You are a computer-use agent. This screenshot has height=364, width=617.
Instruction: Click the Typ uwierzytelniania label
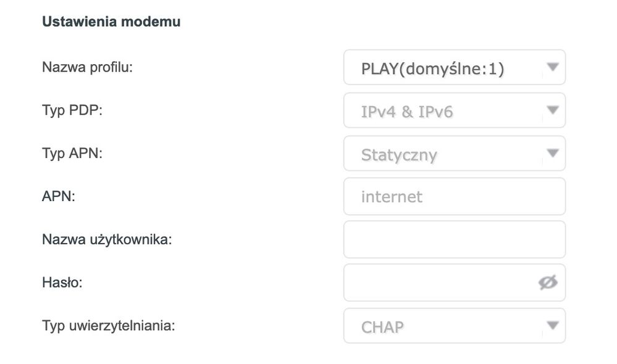tap(108, 325)
